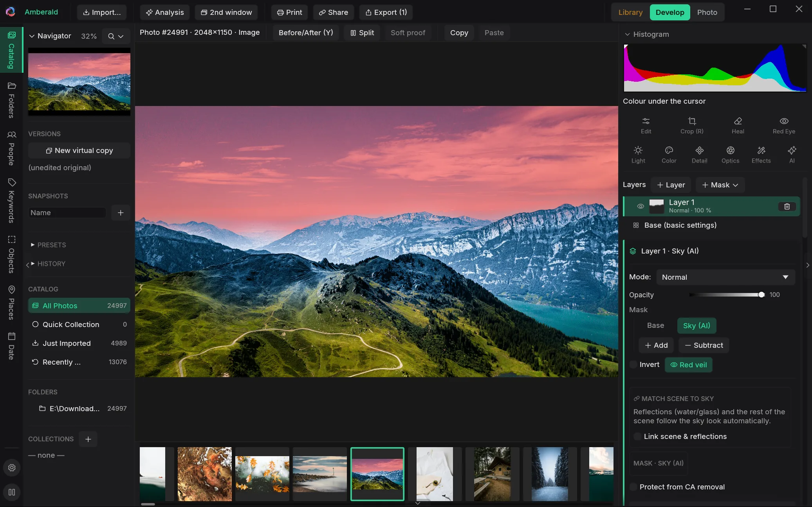Open the 2nd window
The height and width of the screenshot is (507, 812).
coord(226,12)
